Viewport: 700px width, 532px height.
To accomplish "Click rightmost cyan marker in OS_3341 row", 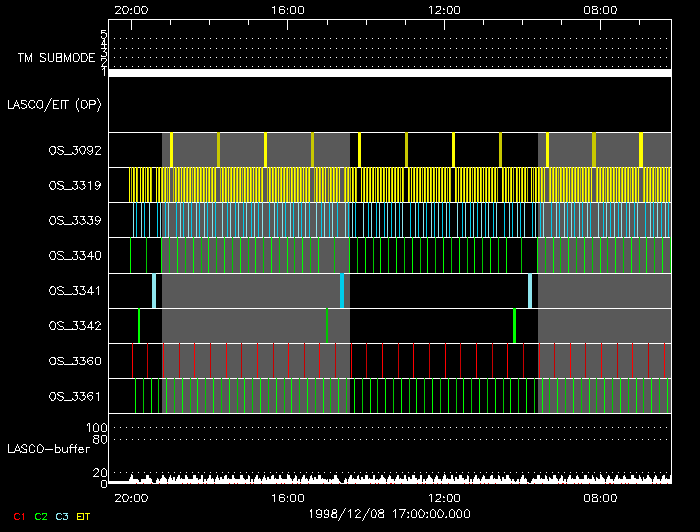I will pos(530,290).
